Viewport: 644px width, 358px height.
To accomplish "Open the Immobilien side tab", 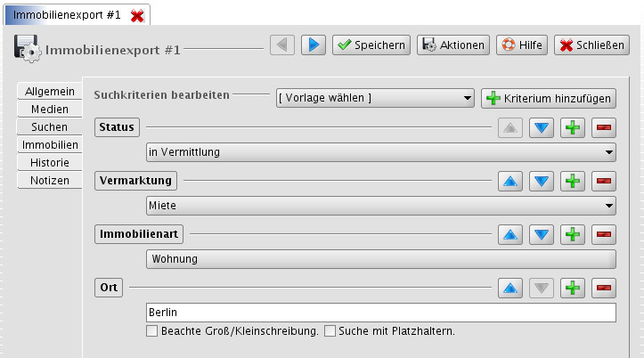I will pyautogui.click(x=49, y=145).
